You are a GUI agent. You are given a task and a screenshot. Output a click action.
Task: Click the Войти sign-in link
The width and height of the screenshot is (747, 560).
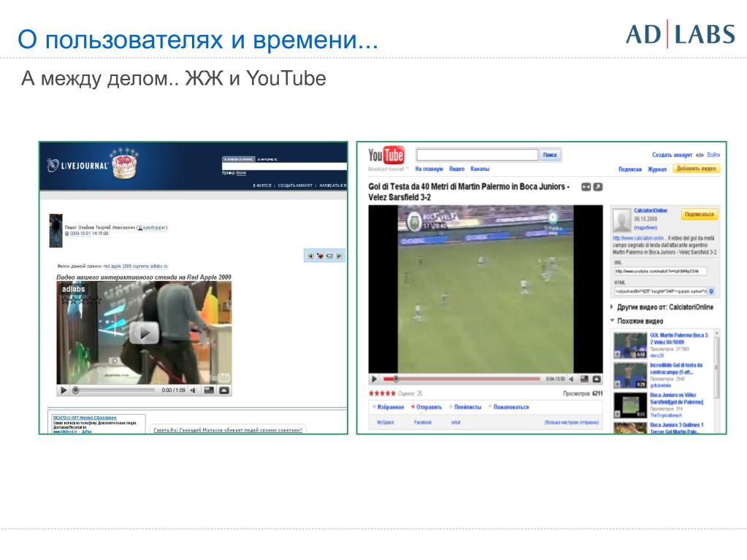tap(713, 155)
